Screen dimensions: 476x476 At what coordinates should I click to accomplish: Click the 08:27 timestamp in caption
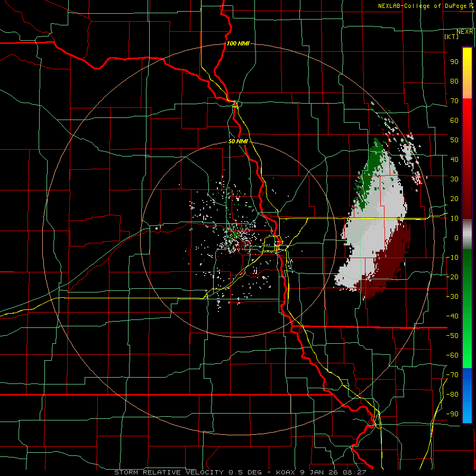(x=354, y=472)
